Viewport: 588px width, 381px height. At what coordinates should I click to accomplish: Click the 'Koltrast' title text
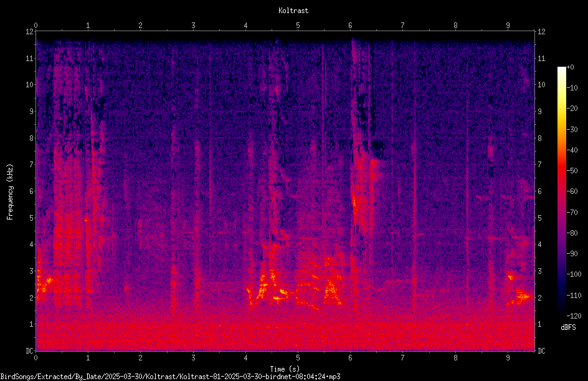(293, 11)
